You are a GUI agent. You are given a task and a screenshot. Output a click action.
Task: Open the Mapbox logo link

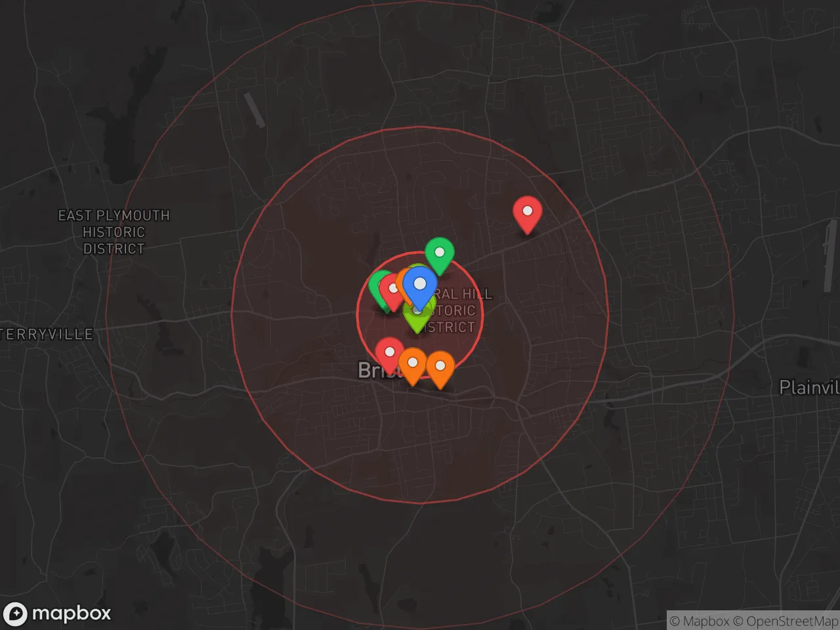[x=57, y=614]
